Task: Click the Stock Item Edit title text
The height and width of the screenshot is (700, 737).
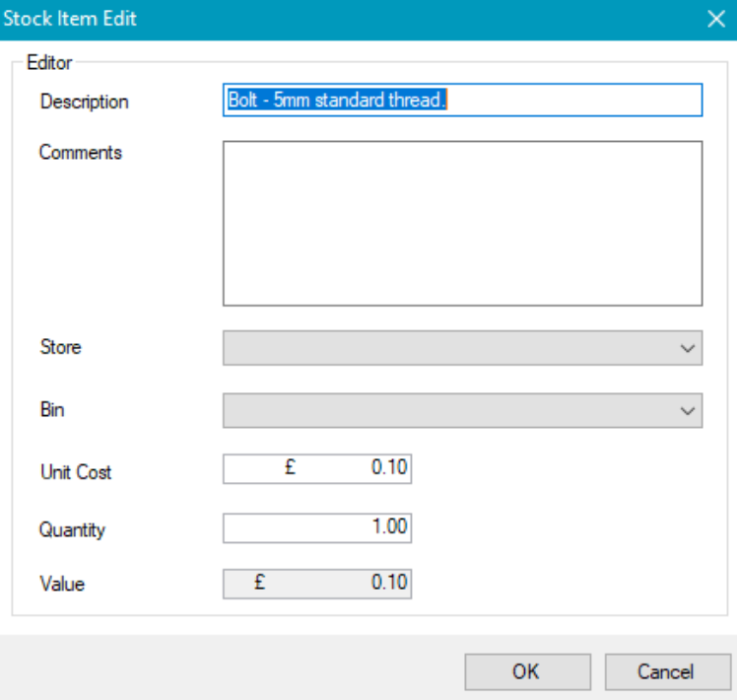Action: pyautogui.click(x=71, y=19)
